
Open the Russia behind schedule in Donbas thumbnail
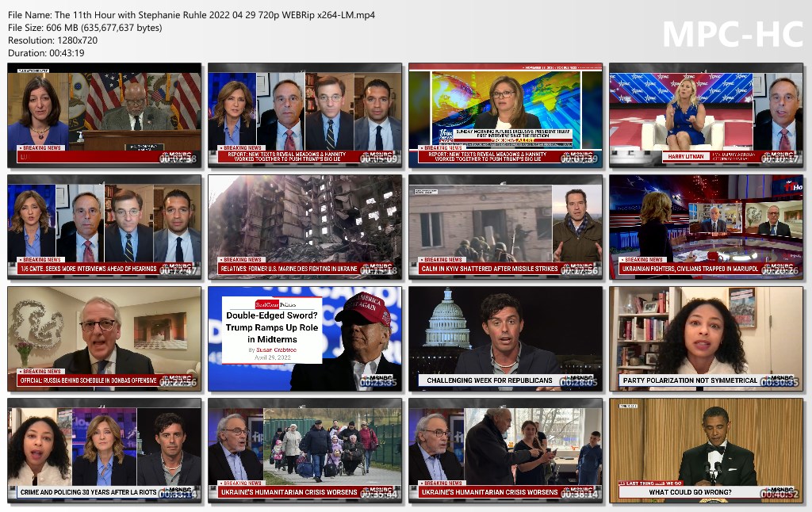105,338
